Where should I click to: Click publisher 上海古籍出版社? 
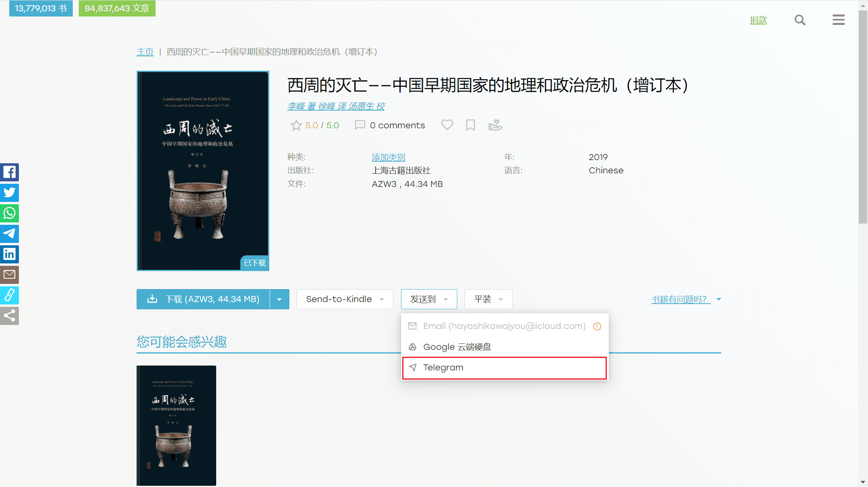point(401,171)
